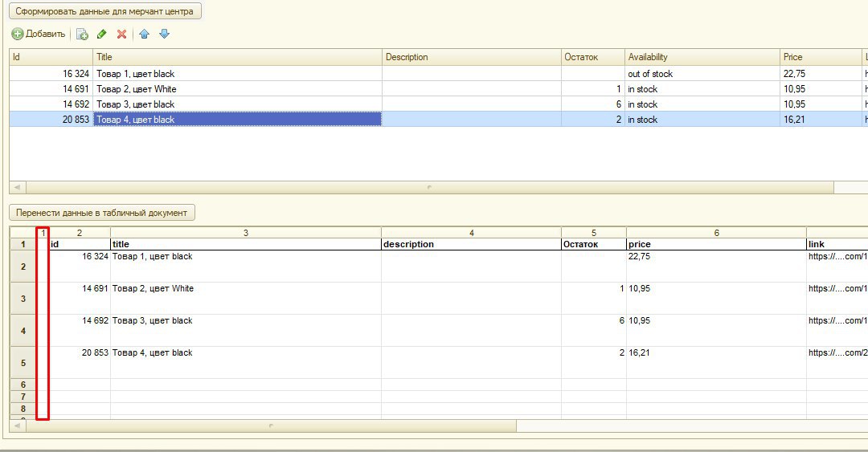Select the cell 'Товар 2, цвет White' in upper table
This screenshot has height=452, width=868.
coord(237,89)
